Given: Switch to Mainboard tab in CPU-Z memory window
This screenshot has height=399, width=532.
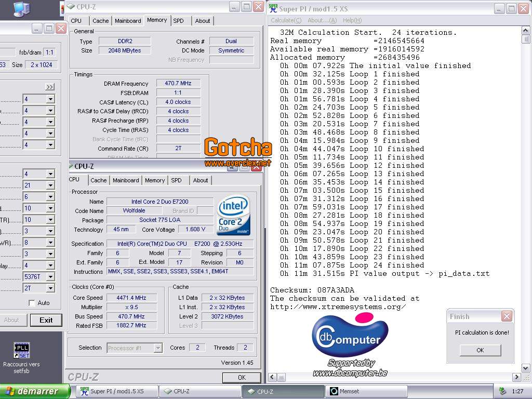Looking at the screenshot, I should tap(128, 21).
